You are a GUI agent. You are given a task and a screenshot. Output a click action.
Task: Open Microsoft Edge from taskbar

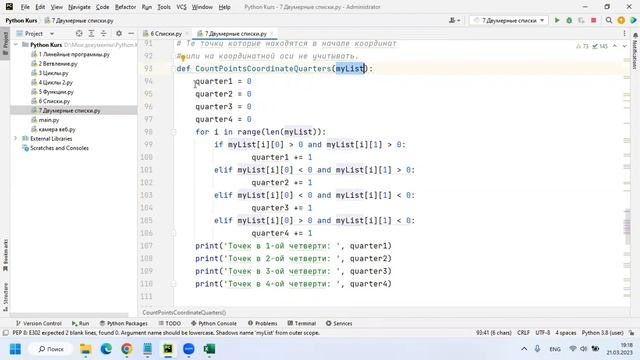coord(106,349)
